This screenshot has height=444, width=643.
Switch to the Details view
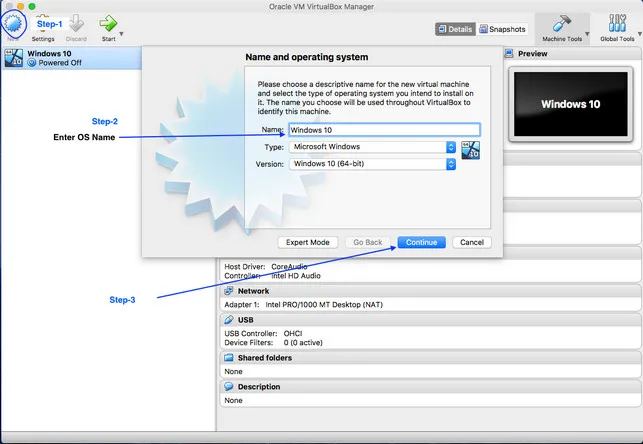point(455,30)
